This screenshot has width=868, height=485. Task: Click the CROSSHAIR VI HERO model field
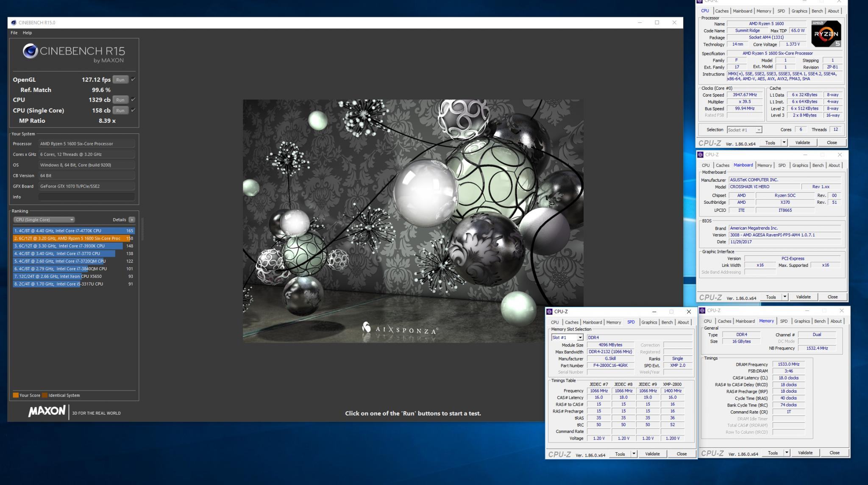(x=764, y=187)
